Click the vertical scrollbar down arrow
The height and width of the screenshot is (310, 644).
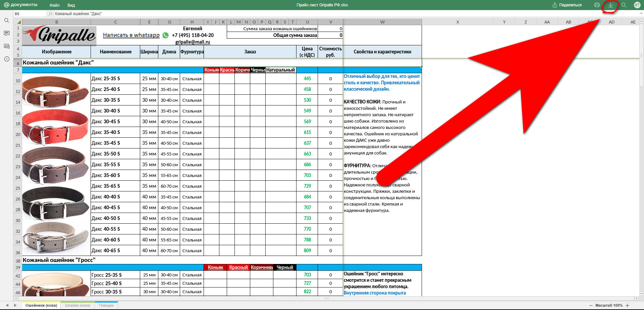(641, 294)
